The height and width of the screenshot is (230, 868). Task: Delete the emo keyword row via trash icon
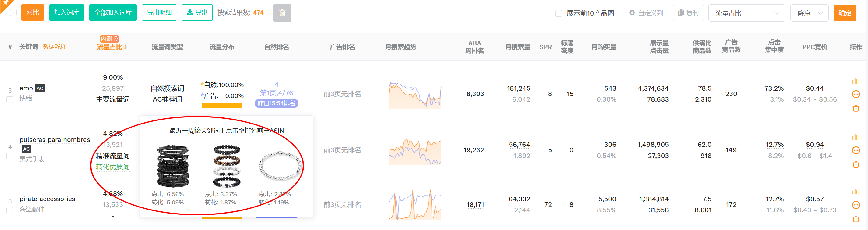[856, 108]
